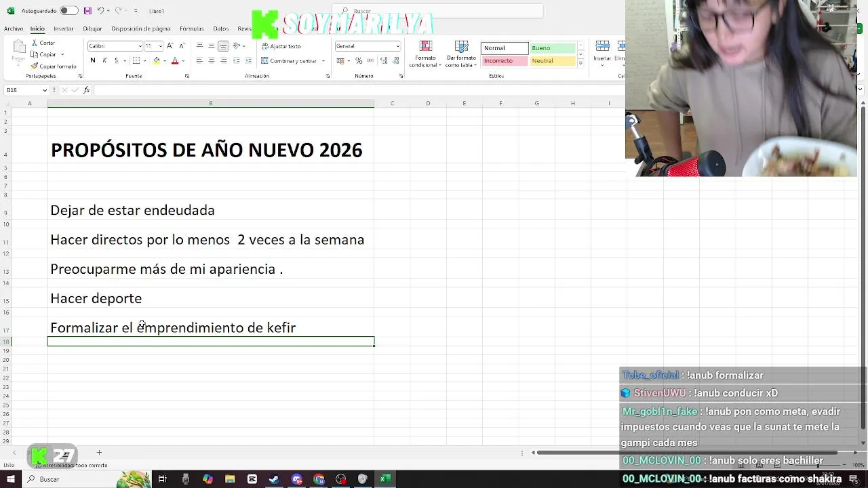Click the Copiar button
The width and height of the screenshot is (868, 488).
tap(44, 54)
